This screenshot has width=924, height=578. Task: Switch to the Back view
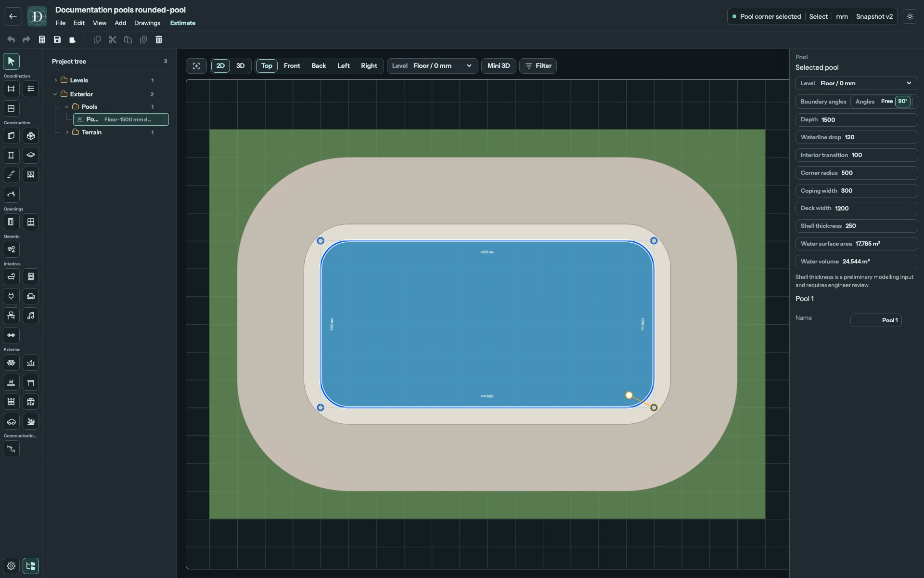pyautogui.click(x=319, y=66)
